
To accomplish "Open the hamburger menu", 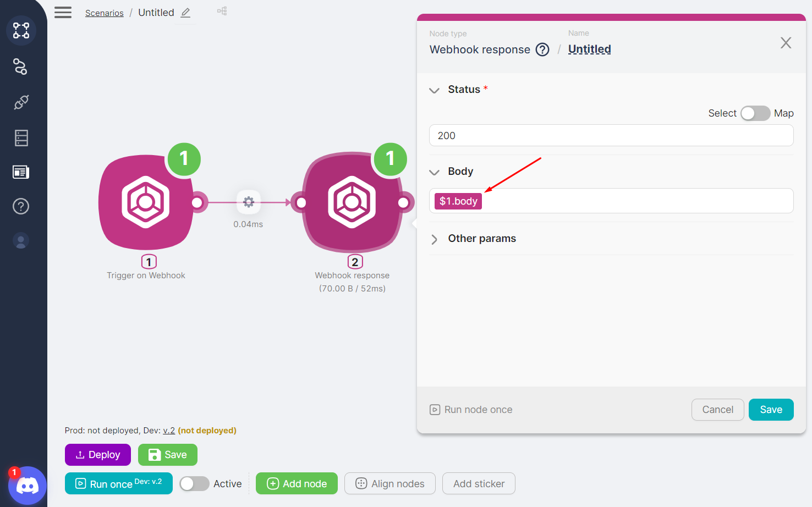I will (x=63, y=13).
